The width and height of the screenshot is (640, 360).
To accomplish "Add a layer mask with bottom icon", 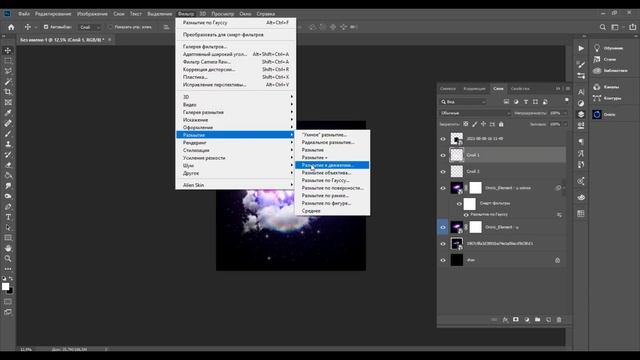I will point(516,320).
